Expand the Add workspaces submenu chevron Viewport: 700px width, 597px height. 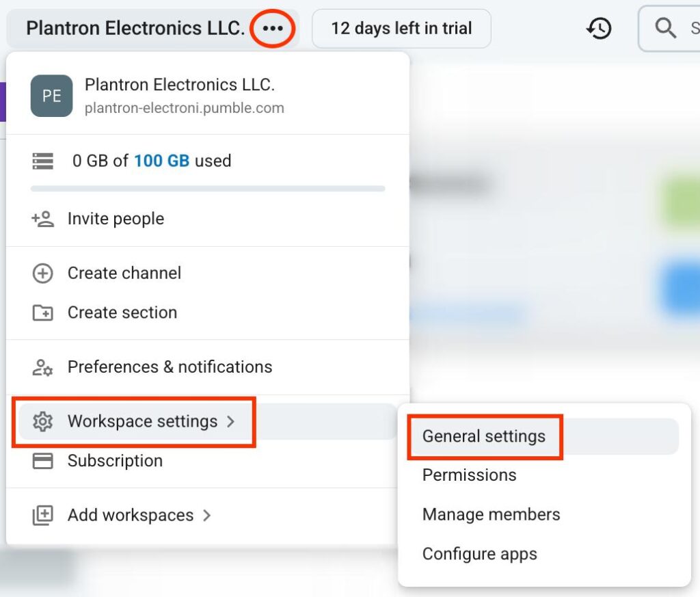pyautogui.click(x=206, y=516)
